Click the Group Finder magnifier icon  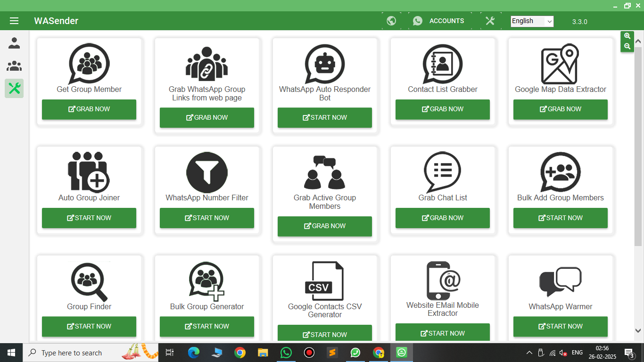pos(89,281)
